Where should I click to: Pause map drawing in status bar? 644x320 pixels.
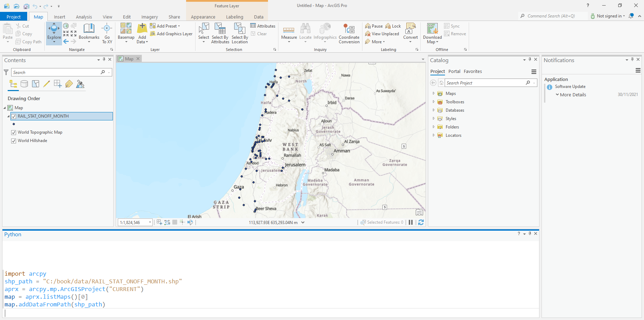pos(411,222)
